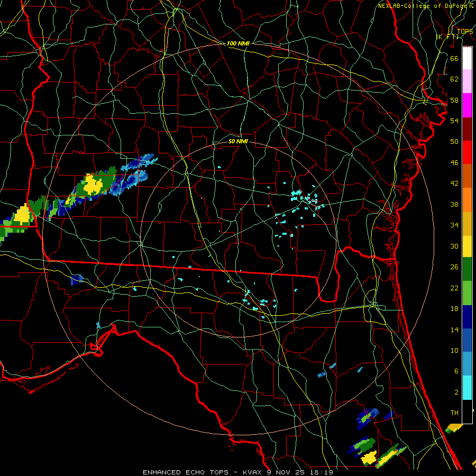Click the "50 NMI" range ring label
This screenshot has width=476, height=476.
tap(238, 141)
